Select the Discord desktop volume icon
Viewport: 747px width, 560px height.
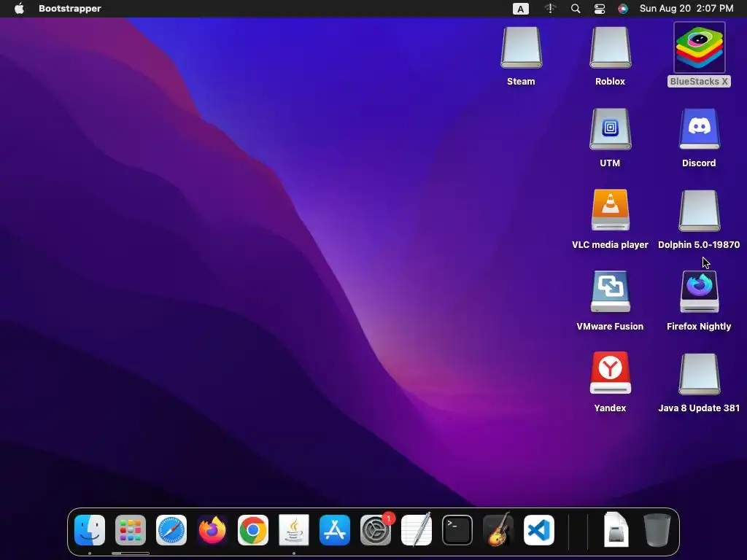click(x=700, y=129)
